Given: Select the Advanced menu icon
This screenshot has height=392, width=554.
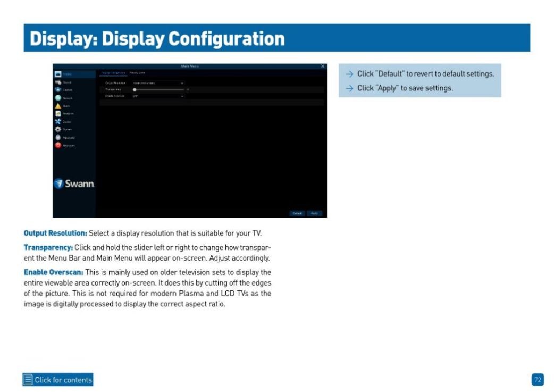Looking at the screenshot, I should click(58, 137).
